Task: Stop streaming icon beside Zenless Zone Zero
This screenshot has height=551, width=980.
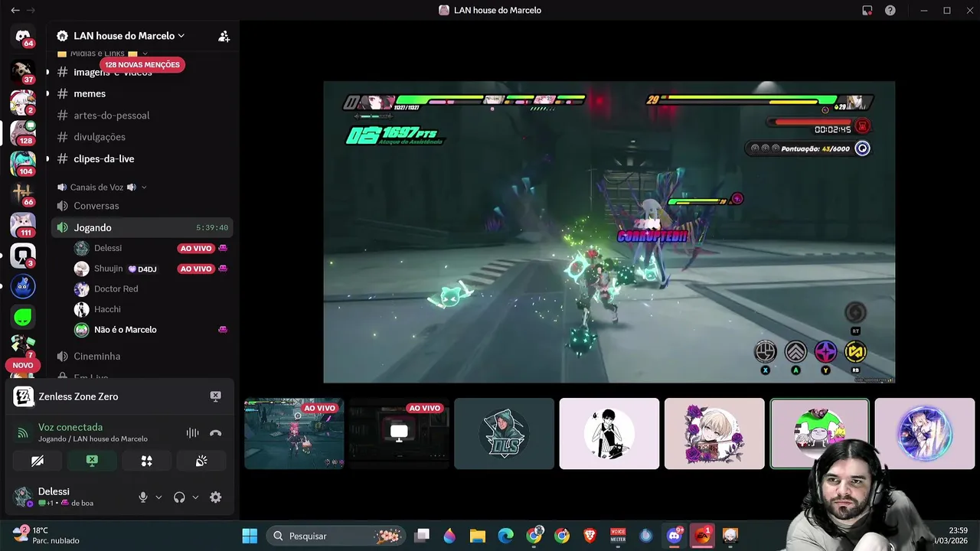Action: pyautogui.click(x=216, y=396)
